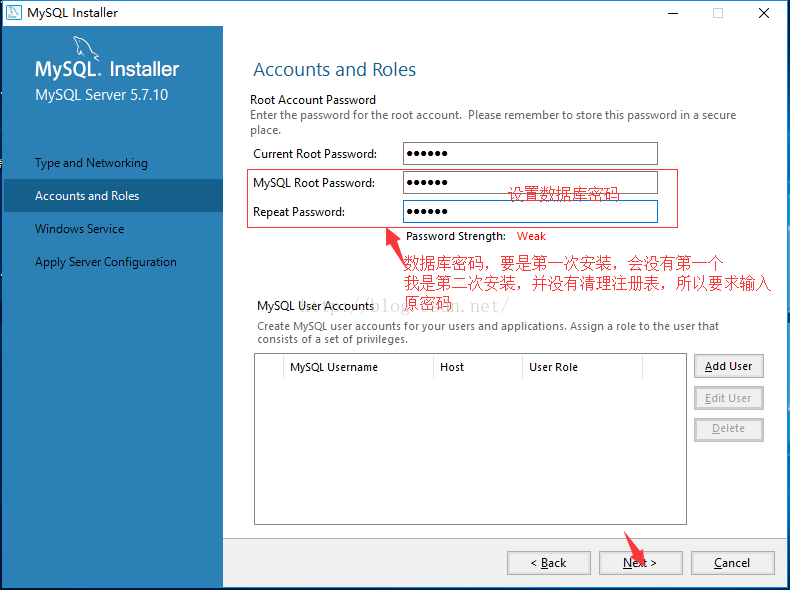Focus the Repeat Password field
790x590 pixels.
click(x=530, y=212)
